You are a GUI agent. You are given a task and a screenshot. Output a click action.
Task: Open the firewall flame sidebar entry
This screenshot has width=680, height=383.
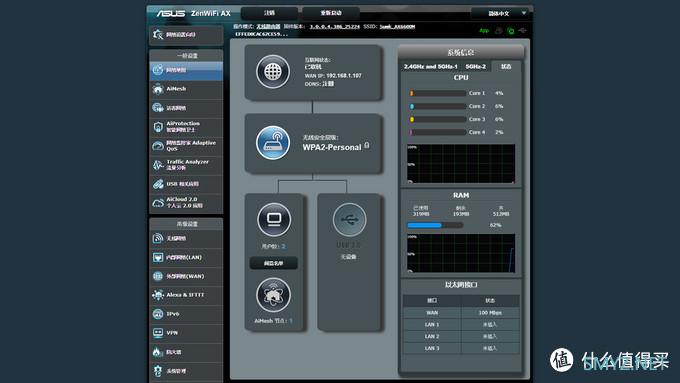point(186,352)
